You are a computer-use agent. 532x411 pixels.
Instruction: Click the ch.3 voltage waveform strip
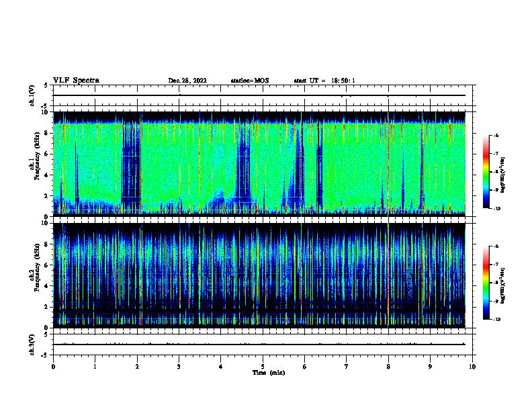[x=263, y=345]
